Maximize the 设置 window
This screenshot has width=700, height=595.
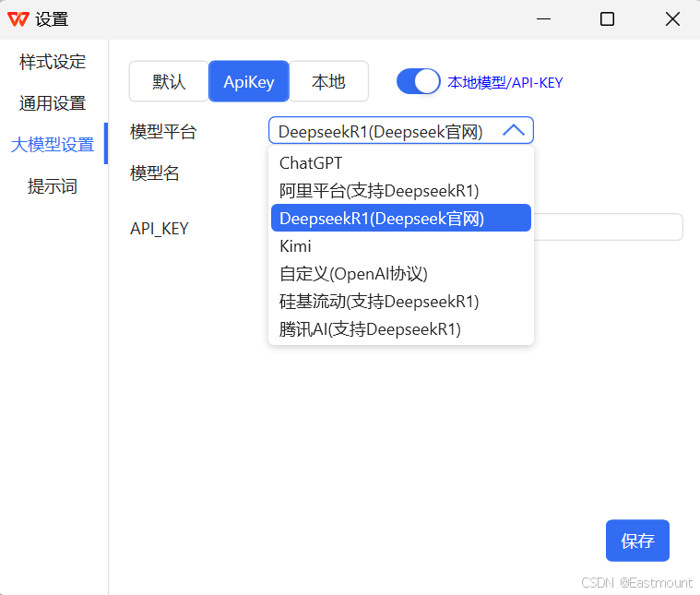(x=607, y=19)
